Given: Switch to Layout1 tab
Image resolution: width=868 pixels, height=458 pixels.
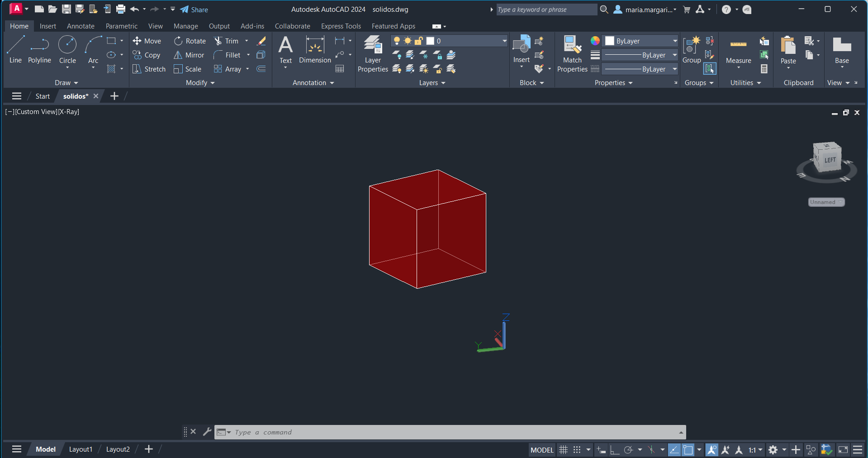Looking at the screenshot, I should 81,449.
